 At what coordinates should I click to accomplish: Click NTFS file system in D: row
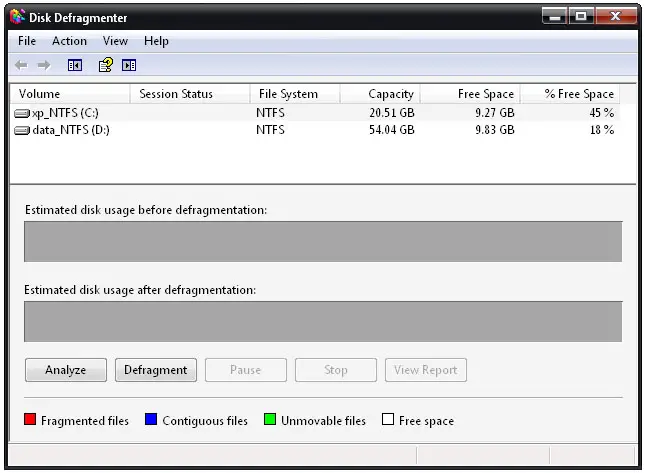click(x=270, y=130)
